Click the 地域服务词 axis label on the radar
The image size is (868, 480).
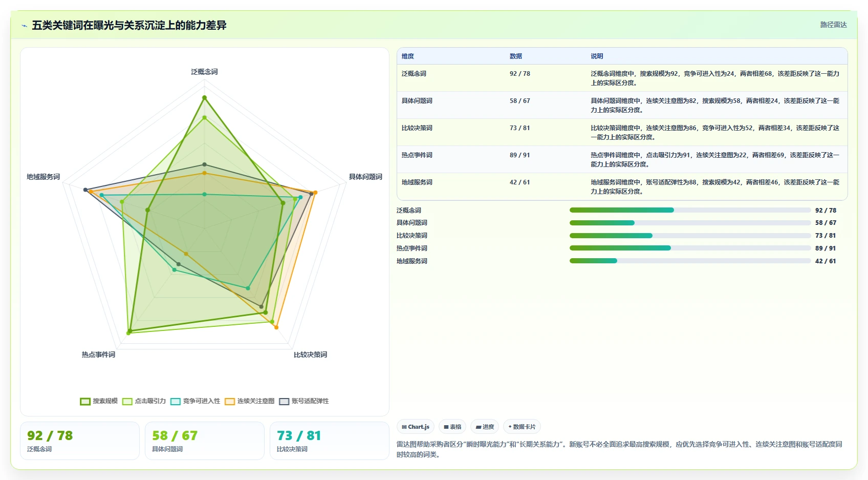(x=44, y=177)
